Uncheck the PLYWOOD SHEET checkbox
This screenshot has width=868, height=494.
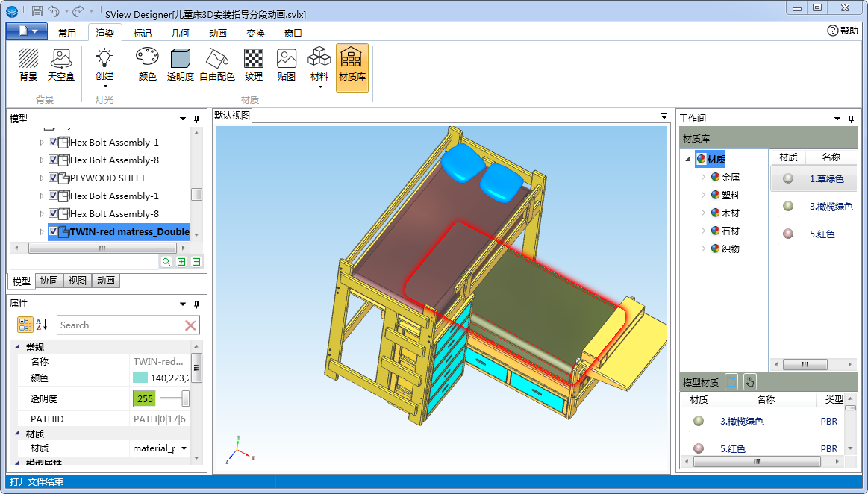53,178
